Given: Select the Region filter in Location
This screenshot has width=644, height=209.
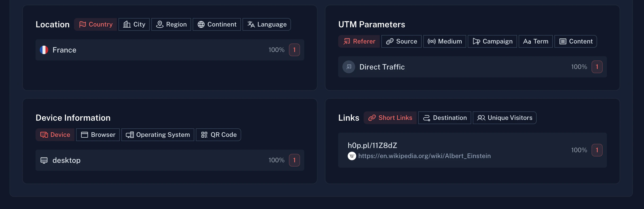Looking at the screenshot, I should tap(171, 24).
